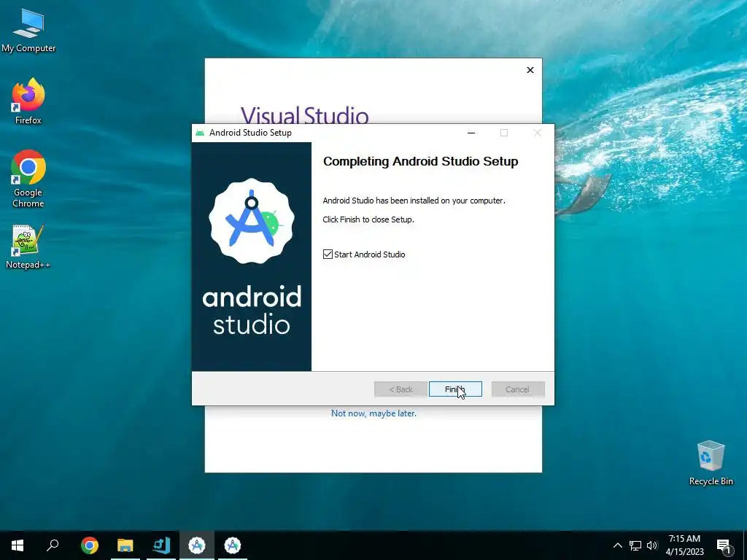Select the Notepad++ desktop shortcut

pyautogui.click(x=28, y=246)
